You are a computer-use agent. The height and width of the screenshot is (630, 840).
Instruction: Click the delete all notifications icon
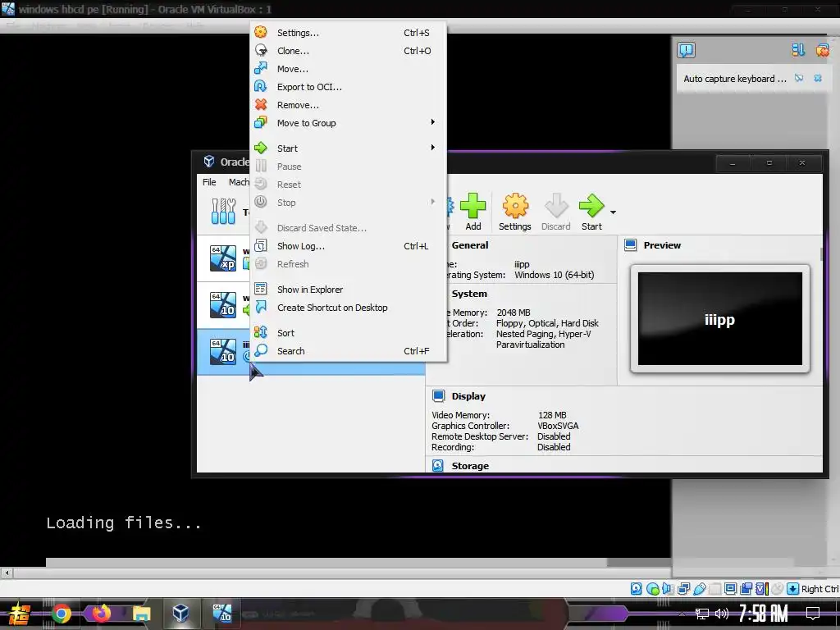click(822, 50)
